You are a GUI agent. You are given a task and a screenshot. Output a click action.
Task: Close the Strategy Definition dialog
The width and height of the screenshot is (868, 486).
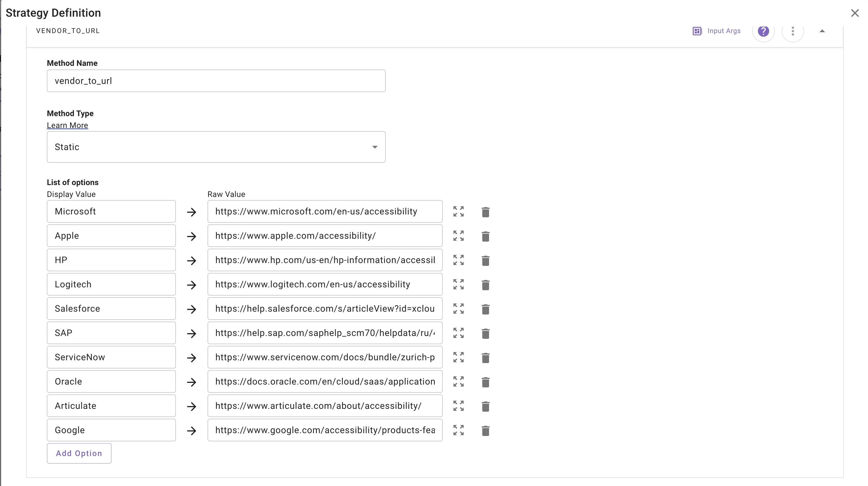pyautogui.click(x=854, y=13)
